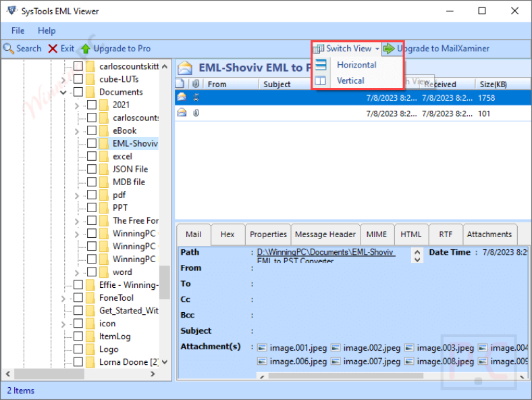The height and width of the screenshot is (400, 532).
Task: Check the Documents folder checkbox
Action: coord(78,92)
